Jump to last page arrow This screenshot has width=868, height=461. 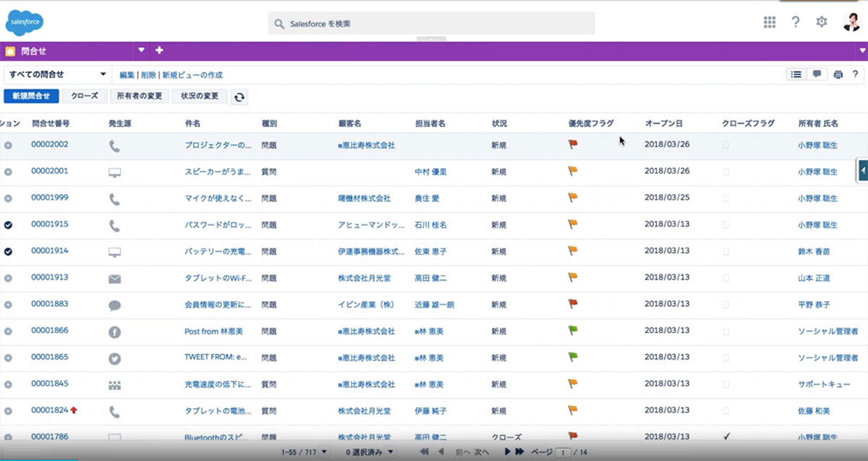[519, 452]
